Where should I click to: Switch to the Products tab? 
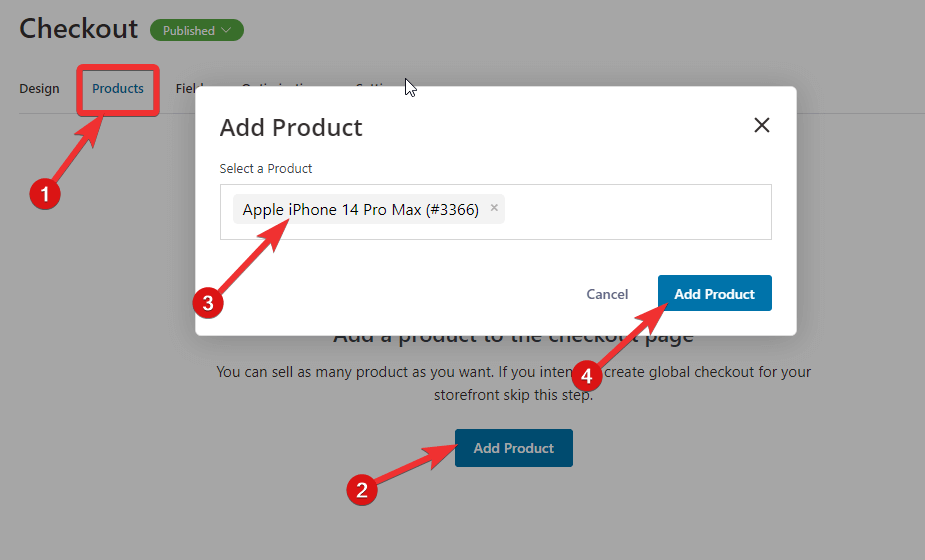pyautogui.click(x=117, y=89)
